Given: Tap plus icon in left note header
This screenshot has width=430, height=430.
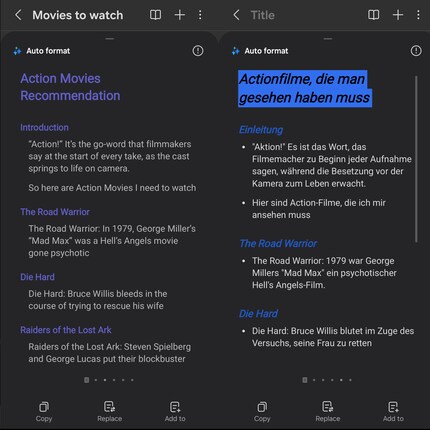Looking at the screenshot, I should (180, 15).
